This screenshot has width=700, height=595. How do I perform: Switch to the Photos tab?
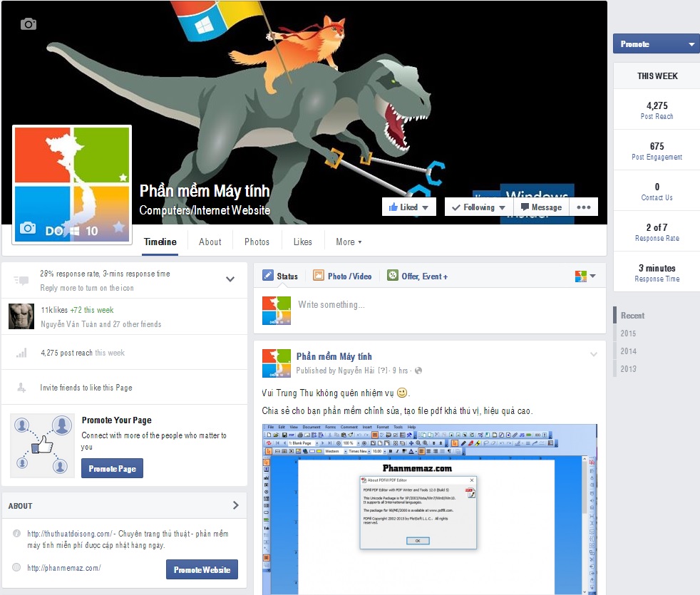(257, 242)
